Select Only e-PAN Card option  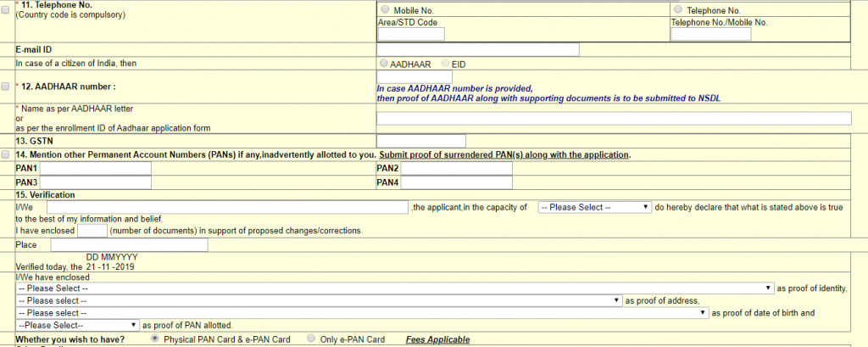click(x=312, y=339)
